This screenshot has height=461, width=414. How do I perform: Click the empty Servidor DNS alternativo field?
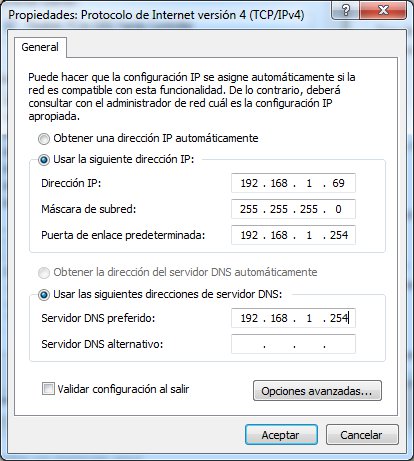(293, 344)
